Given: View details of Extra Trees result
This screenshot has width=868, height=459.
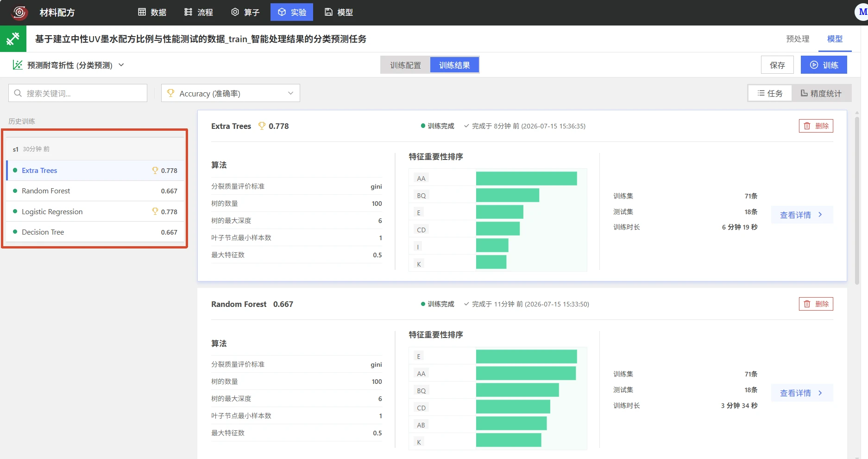Looking at the screenshot, I should click(802, 215).
